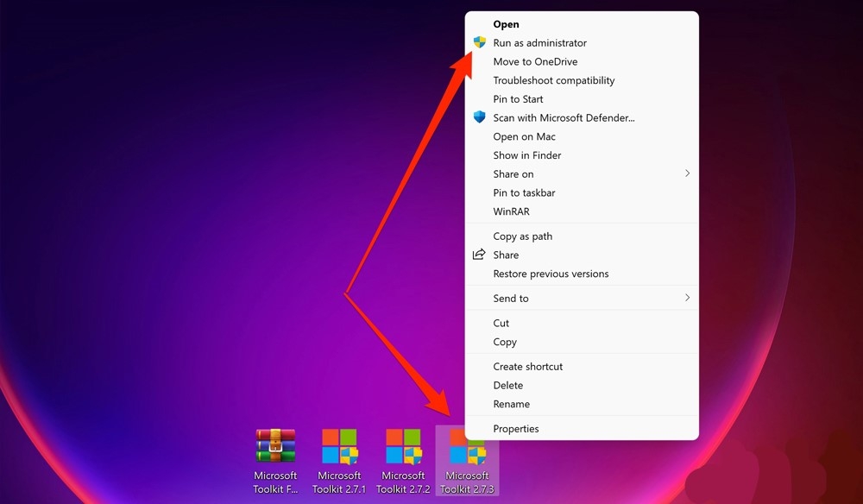
Task: Click the Microsoft Toolkit 2.7.1 label text
Action: tap(339, 482)
